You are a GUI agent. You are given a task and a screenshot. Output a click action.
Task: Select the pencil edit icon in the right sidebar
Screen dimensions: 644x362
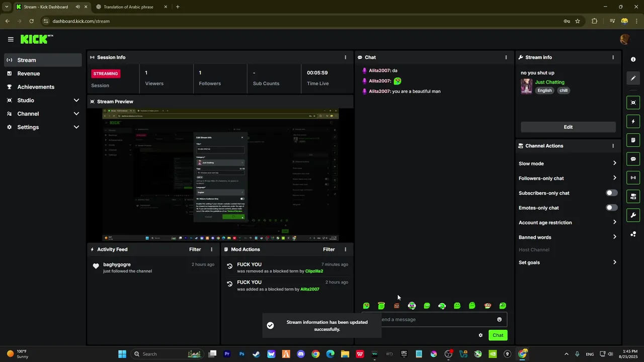pyautogui.click(x=633, y=78)
